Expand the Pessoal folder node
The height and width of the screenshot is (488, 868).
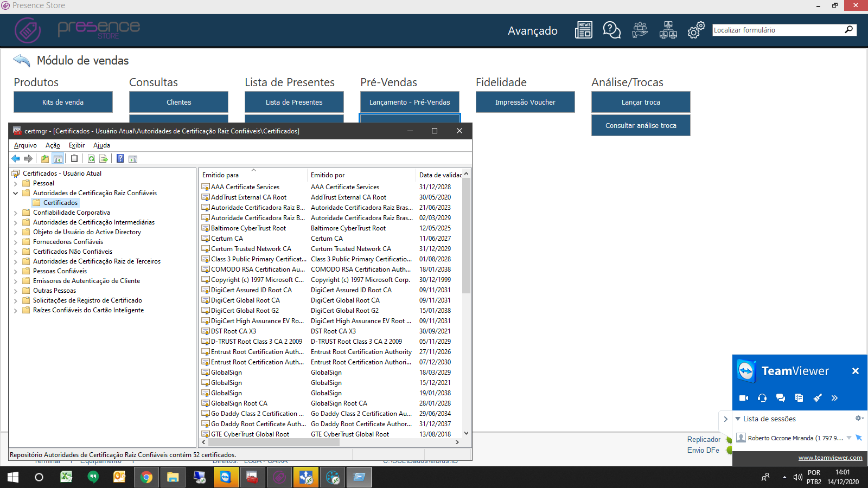tap(16, 184)
